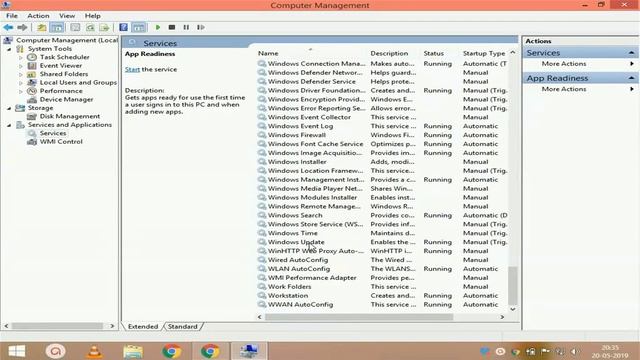
Task: Select Event Viewer in the tree
Action: 61,66
